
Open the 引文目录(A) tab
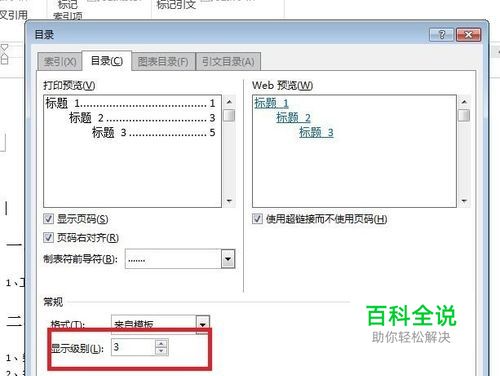point(228,62)
